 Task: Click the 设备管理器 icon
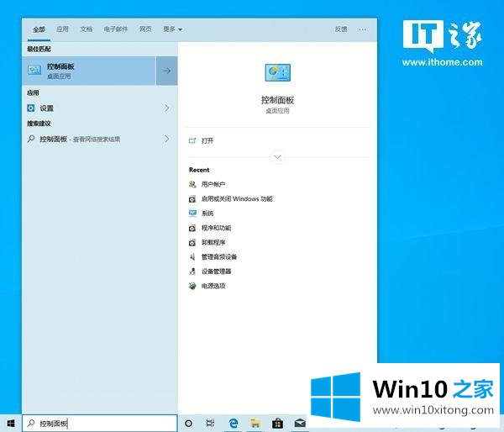tap(192, 271)
